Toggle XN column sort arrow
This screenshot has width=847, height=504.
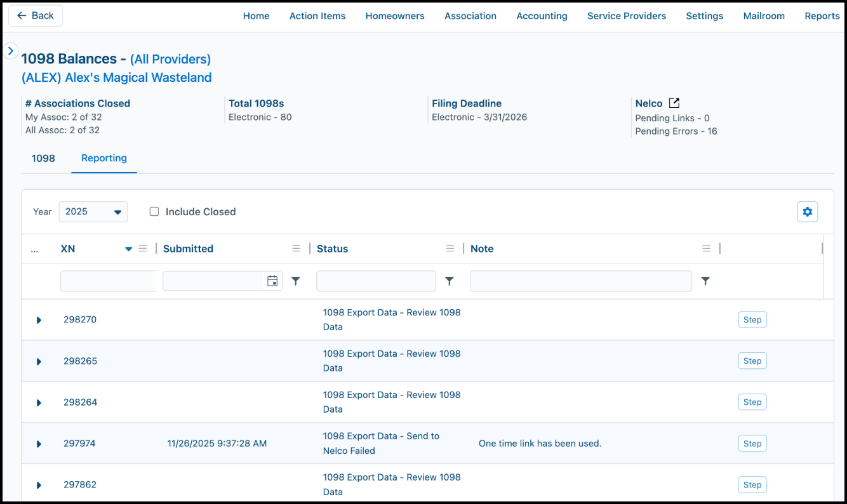click(x=129, y=249)
